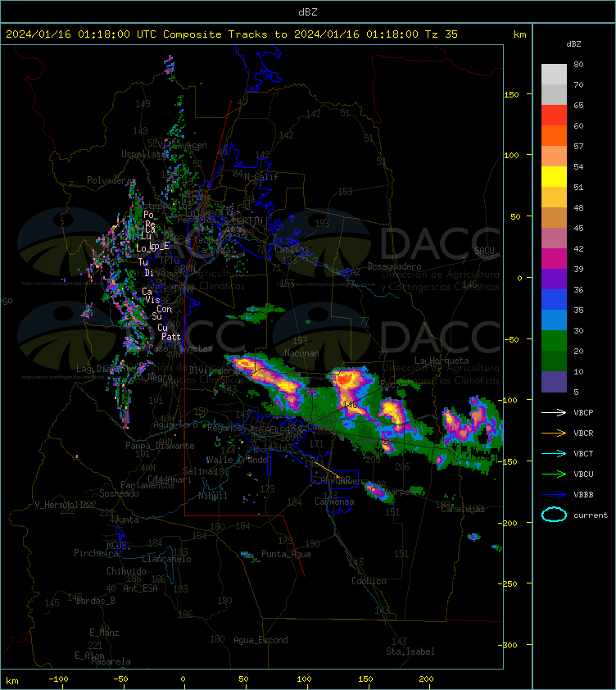Click the 'Agua_Escond' place label

(261, 640)
